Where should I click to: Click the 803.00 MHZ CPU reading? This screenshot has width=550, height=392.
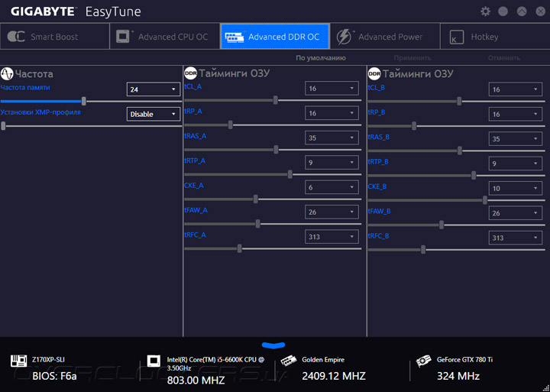tap(196, 381)
